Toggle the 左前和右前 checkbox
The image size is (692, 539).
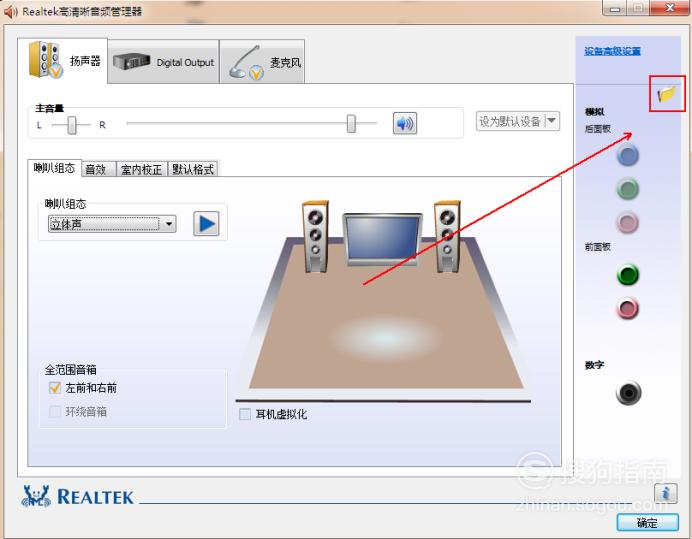coord(55,388)
